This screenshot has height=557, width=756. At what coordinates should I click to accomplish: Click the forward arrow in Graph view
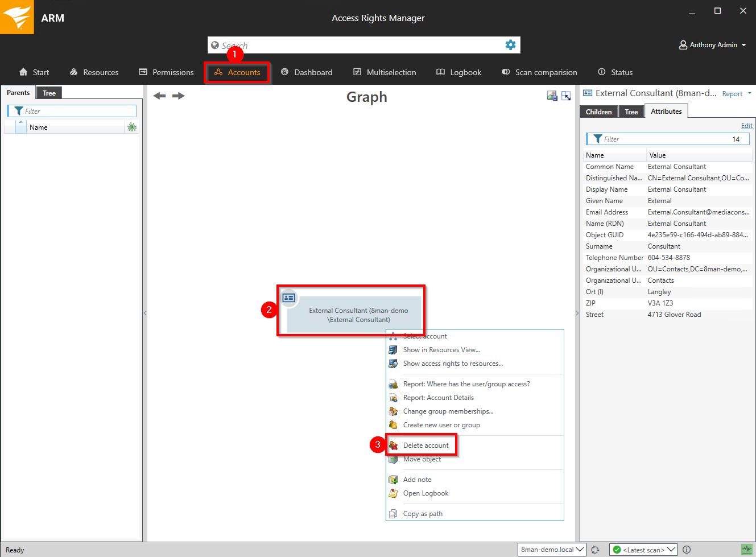(179, 96)
